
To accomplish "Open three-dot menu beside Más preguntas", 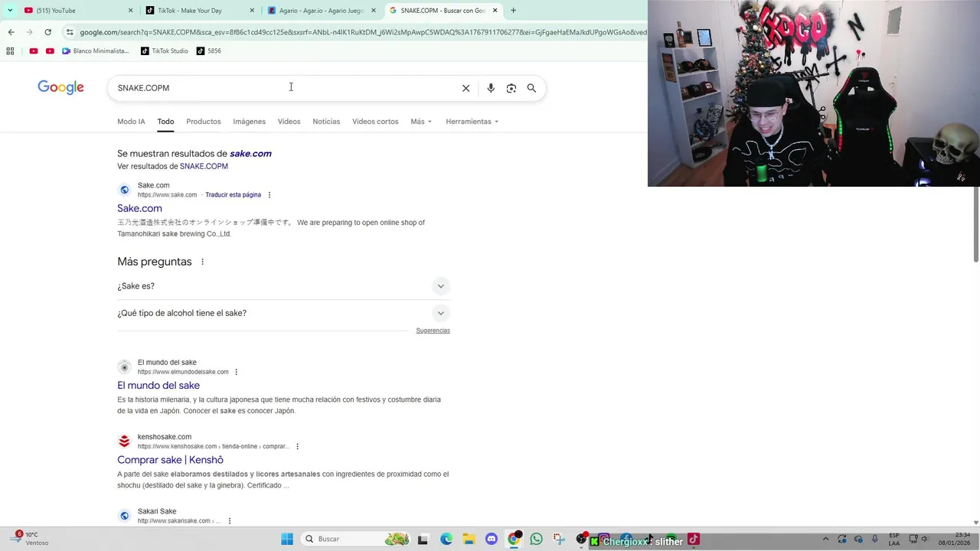I will pyautogui.click(x=202, y=262).
